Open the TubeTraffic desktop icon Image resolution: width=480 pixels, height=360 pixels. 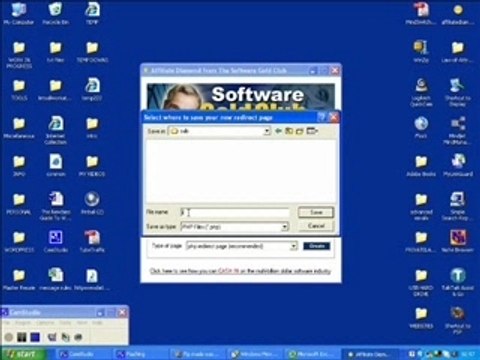92,242
